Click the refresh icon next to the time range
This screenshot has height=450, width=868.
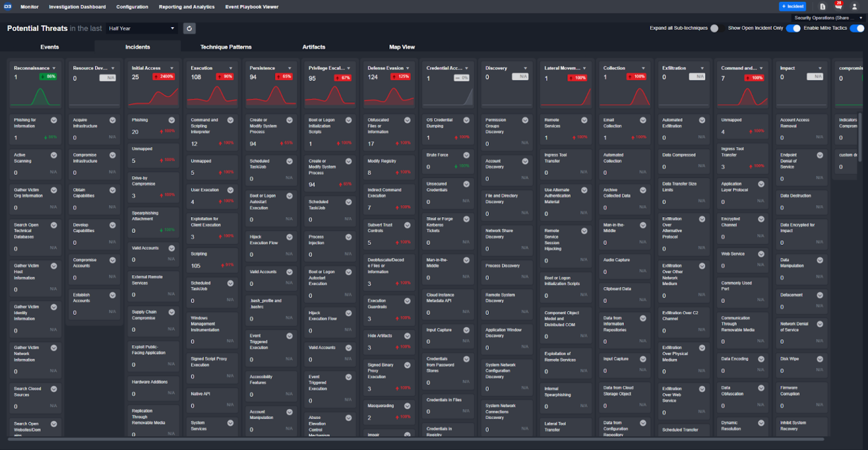189,28
